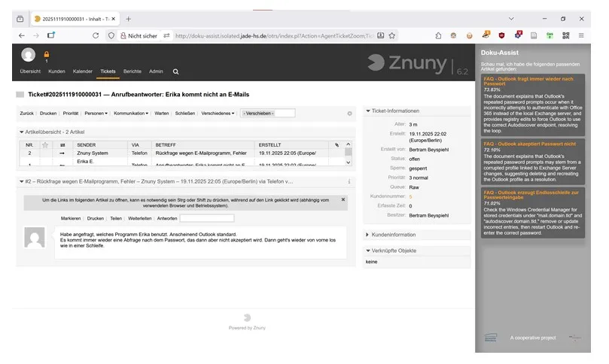The image size is (609, 364).
Task: Open the Kommunikation menu
Action: point(130,114)
